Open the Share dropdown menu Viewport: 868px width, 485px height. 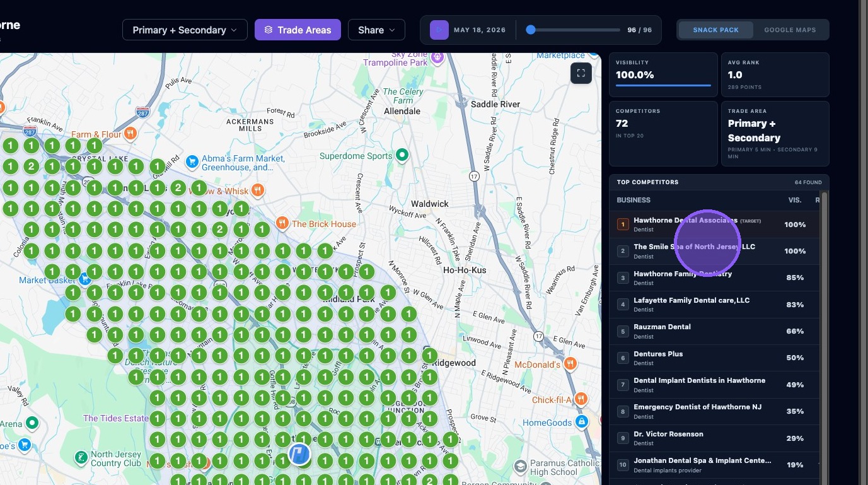(376, 30)
